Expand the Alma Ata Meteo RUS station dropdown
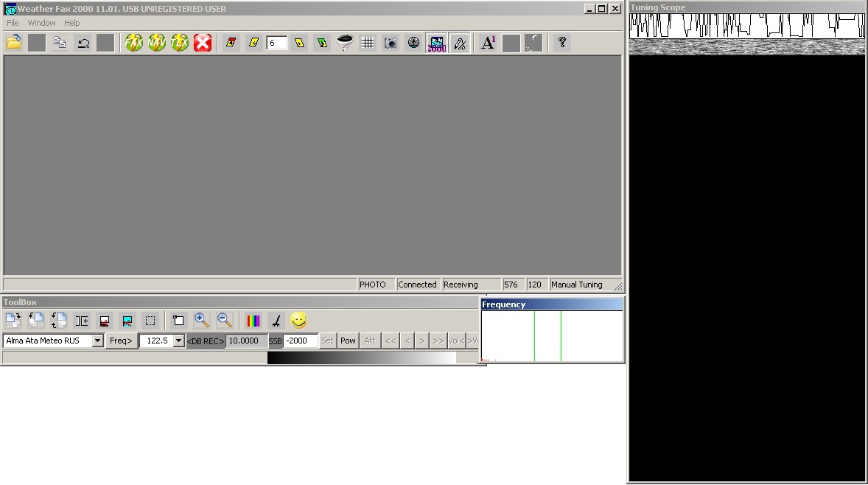868x485 pixels. [97, 341]
